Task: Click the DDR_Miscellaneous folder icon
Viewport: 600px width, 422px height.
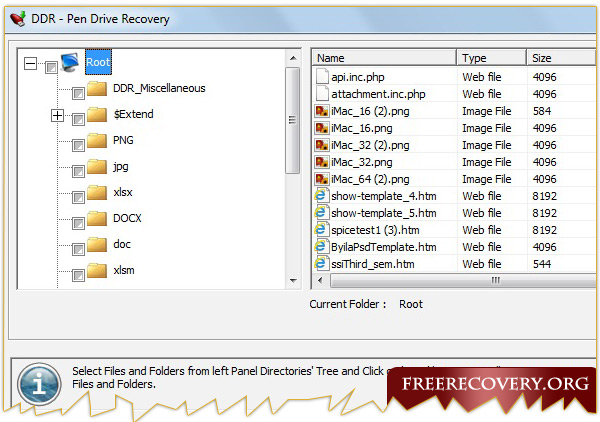Action: pos(97,88)
